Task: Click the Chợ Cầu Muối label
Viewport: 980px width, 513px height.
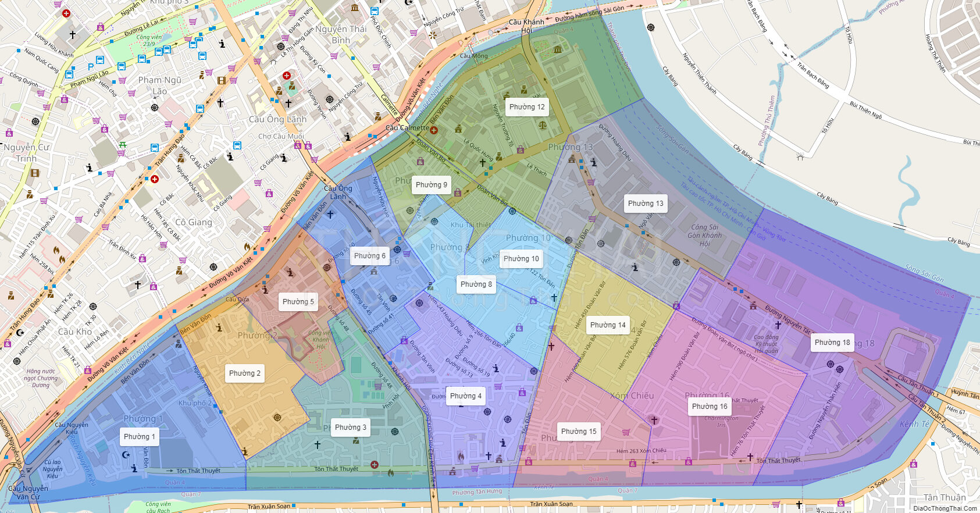Action: [281, 137]
